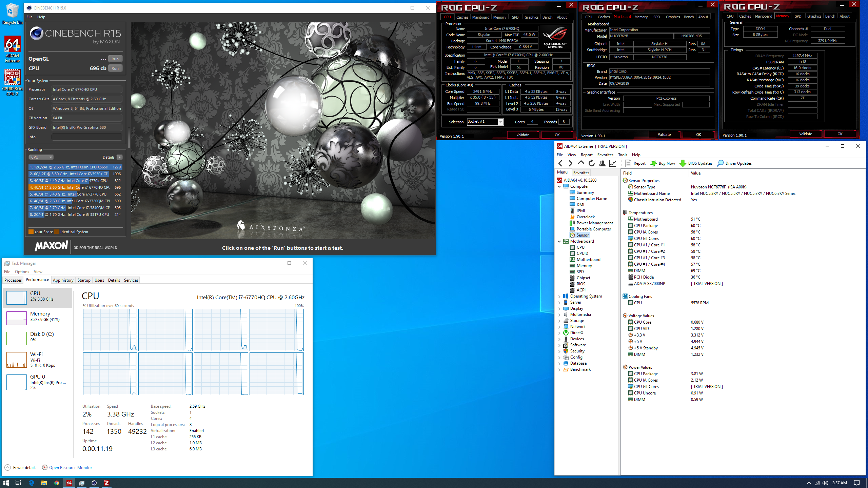The height and width of the screenshot is (488, 868).
Task: Open the AIDA64 Extreme desktop shortcut
Action: tap(13, 49)
